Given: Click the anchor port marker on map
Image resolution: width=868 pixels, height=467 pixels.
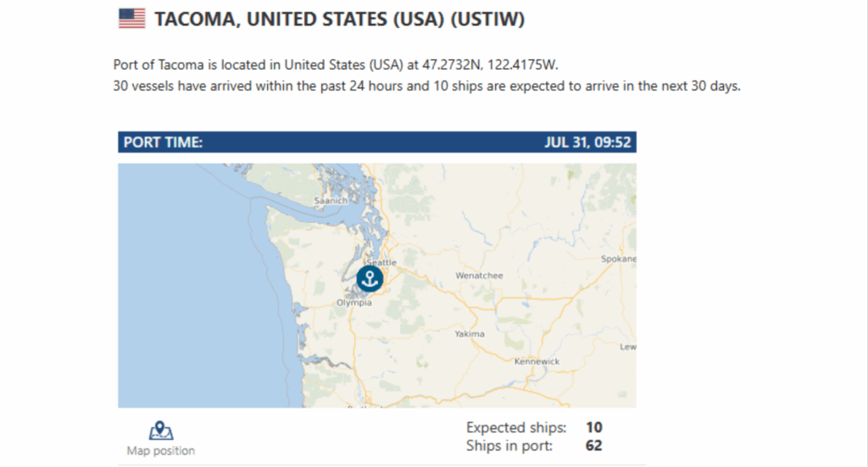Looking at the screenshot, I should pos(370,278).
